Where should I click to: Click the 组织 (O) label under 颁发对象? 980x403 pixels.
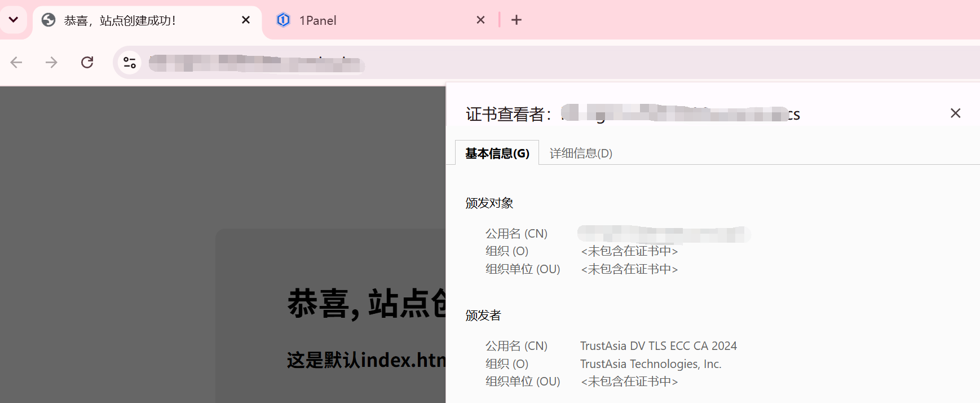[507, 251]
